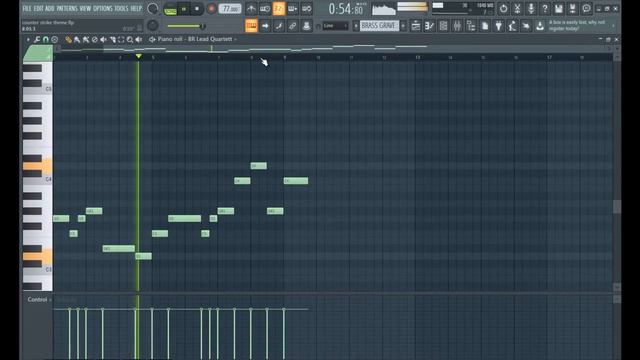Open the ADD menu
Image resolution: width=640 pixels, height=360 pixels.
coord(50,8)
